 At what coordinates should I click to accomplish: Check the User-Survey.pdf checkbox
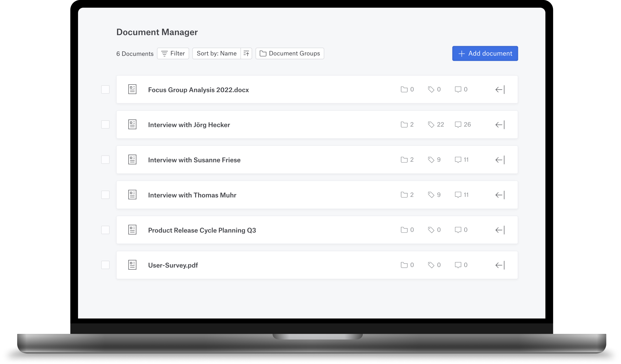[105, 265]
